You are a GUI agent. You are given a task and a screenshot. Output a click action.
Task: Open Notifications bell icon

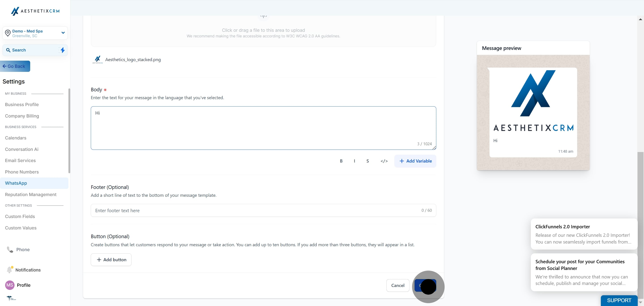coord(9,270)
